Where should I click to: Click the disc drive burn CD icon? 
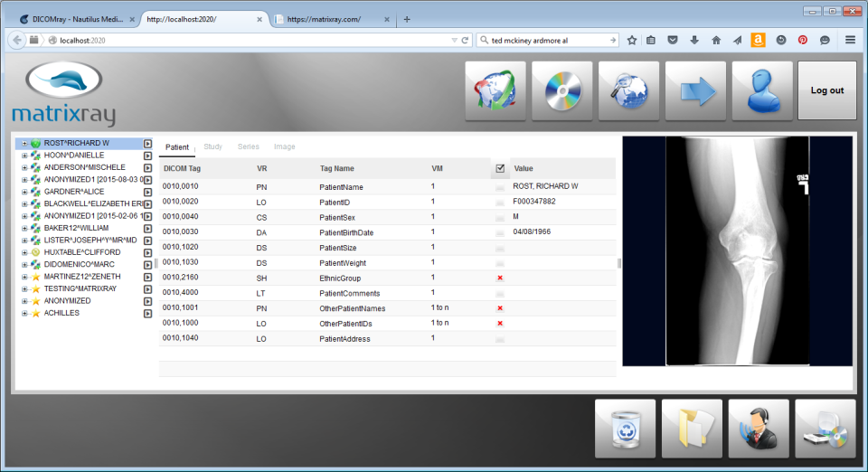point(826,429)
